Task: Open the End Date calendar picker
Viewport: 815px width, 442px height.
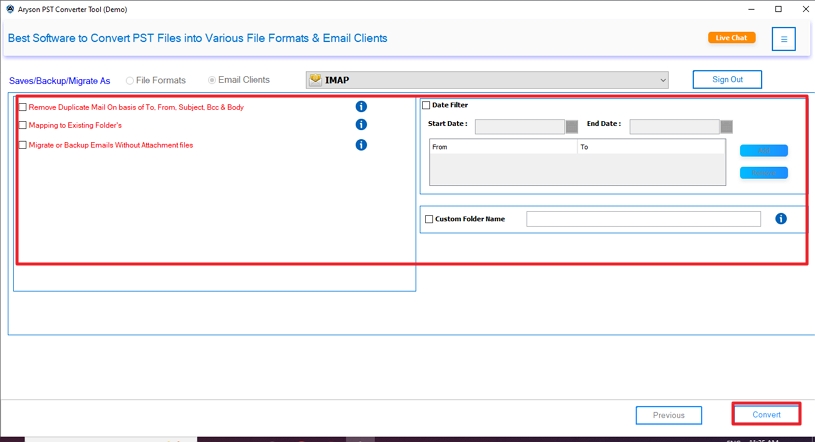Action: click(x=727, y=126)
